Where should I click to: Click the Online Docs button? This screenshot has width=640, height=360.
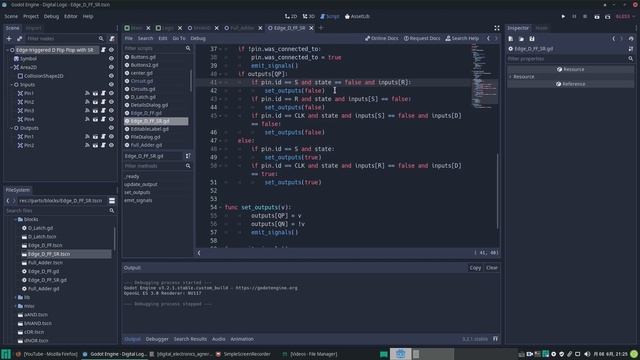[x=381, y=38]
